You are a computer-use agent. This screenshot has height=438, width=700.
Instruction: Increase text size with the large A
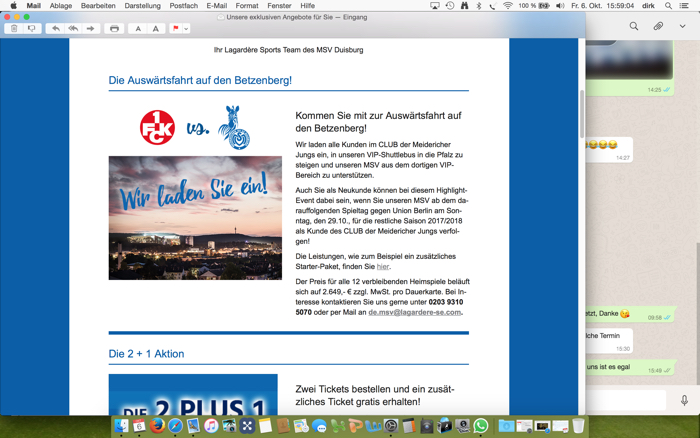pos(155,29)
